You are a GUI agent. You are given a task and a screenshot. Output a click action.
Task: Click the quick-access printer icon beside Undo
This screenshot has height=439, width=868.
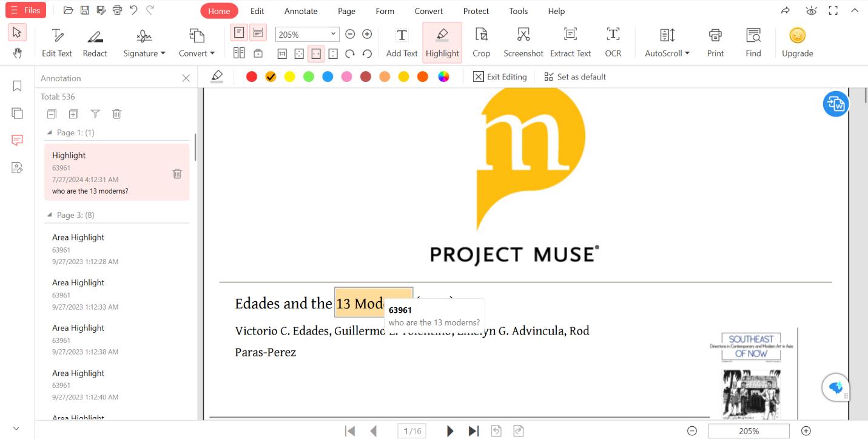tap(117, 10)
